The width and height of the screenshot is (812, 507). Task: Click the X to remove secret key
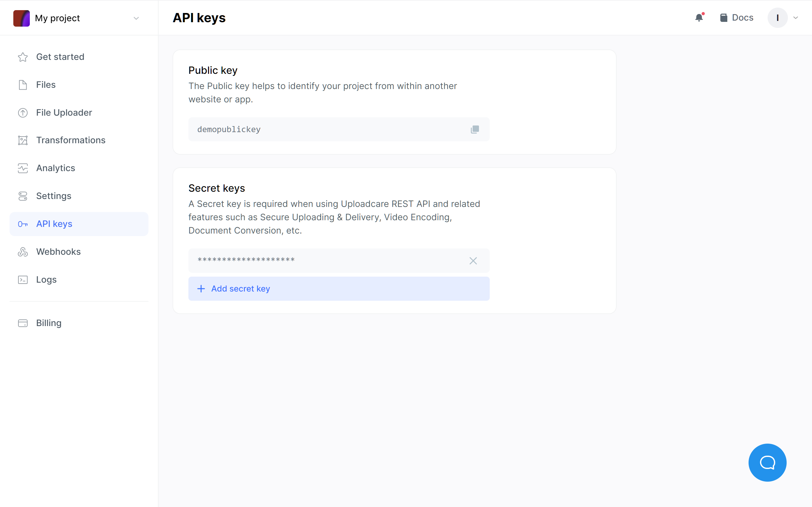point(473,260)
